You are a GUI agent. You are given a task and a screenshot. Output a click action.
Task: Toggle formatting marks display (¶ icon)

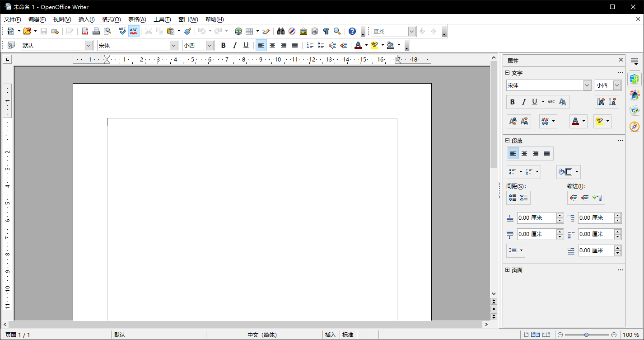[x=326, y=31]
